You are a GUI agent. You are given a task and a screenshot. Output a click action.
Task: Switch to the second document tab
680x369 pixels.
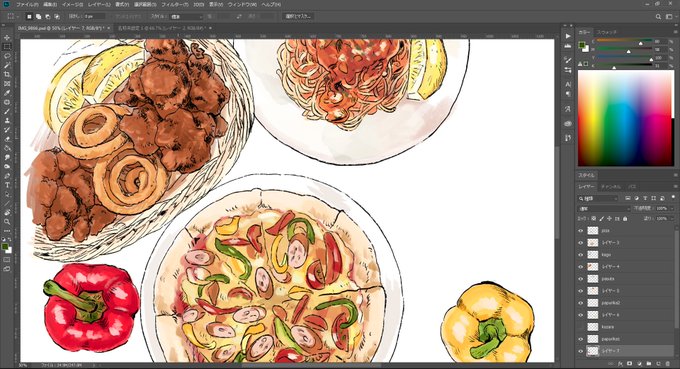click(x=163, y=28)
